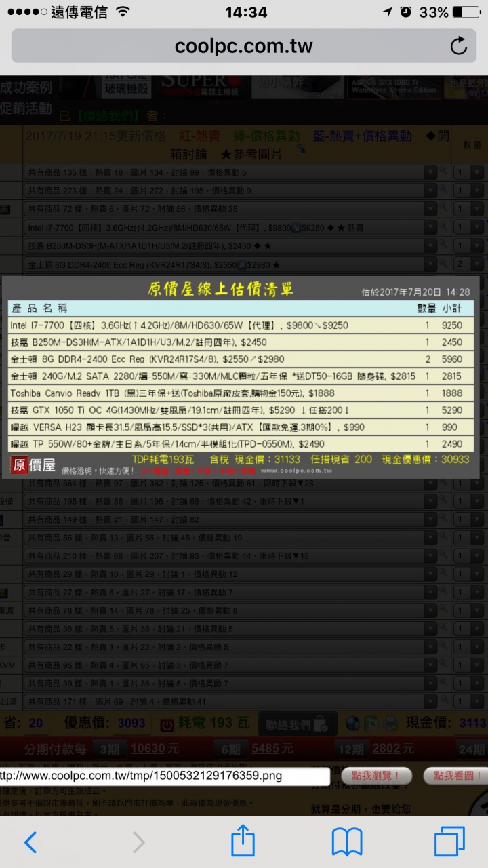
Task: Tap magnifier icon beside 金士頓 8G DDR4-2400 row
Action: (x=443, y=264)
